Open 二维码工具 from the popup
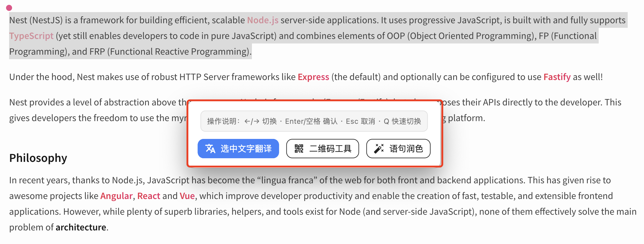Image resolution: width=644 pixels, height=244 pixels. coord(330,149)
